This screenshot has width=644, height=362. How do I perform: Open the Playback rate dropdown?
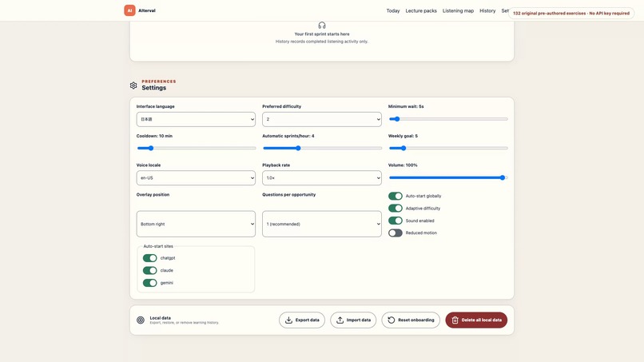pos(322,178)
